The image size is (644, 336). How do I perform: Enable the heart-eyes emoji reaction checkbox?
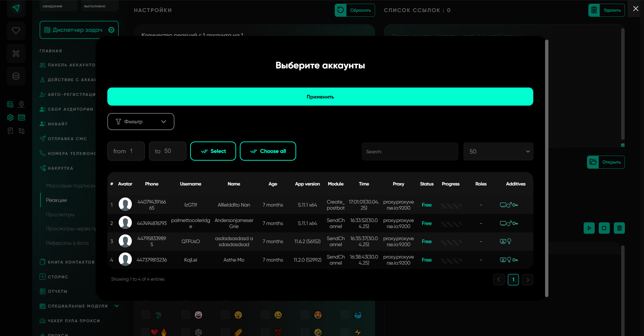[305, 315]
